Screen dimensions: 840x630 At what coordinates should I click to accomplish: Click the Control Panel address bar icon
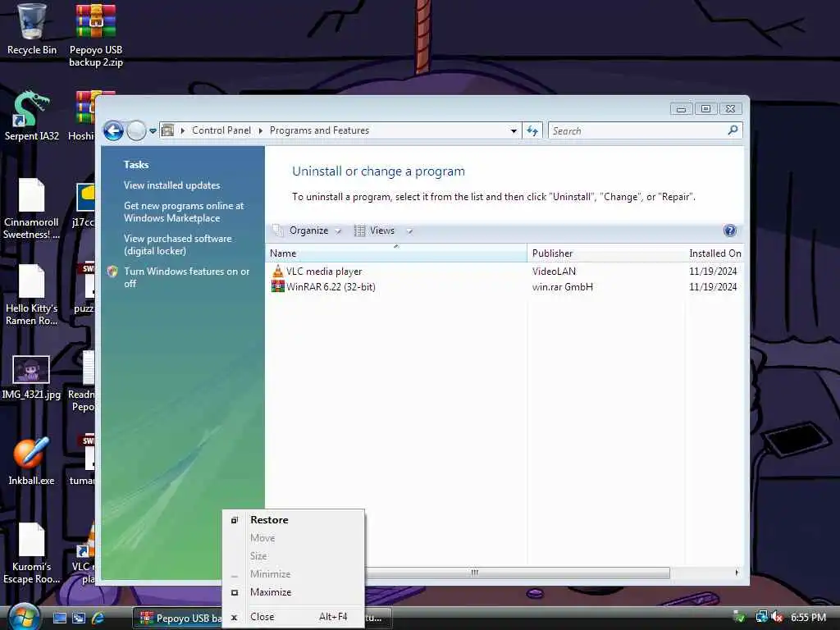tap(167, 130)
